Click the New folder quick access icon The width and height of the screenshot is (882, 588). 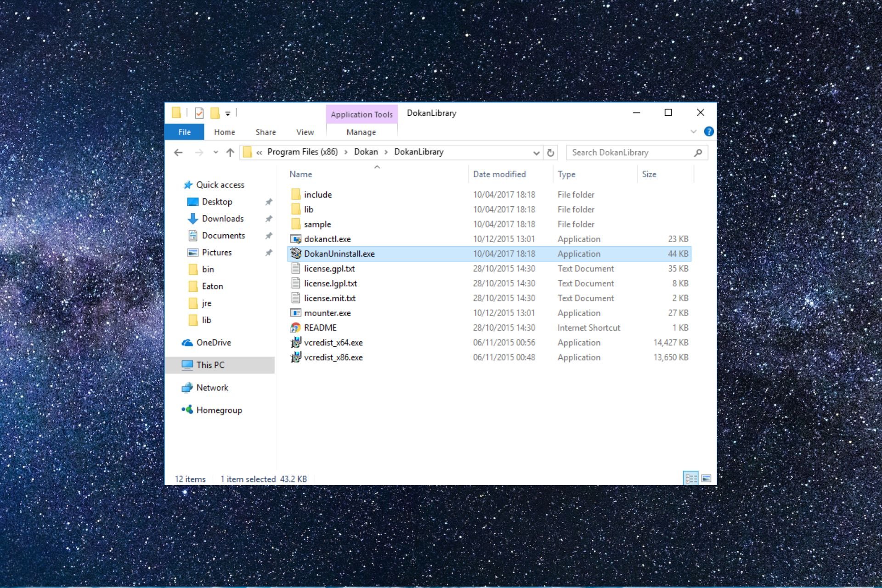pyautogui.click(x=215, y=113)
